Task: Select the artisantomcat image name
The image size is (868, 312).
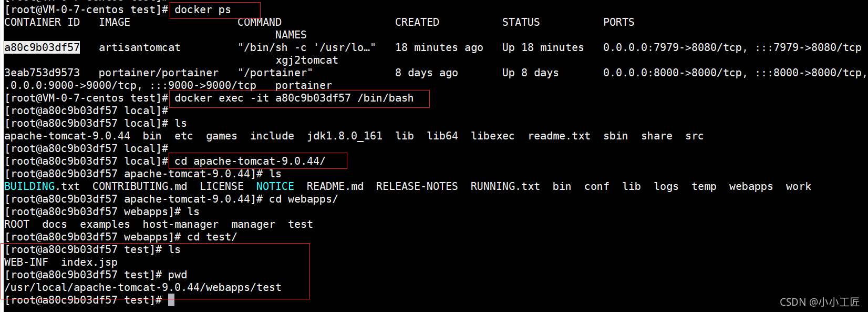Action: 139,47
